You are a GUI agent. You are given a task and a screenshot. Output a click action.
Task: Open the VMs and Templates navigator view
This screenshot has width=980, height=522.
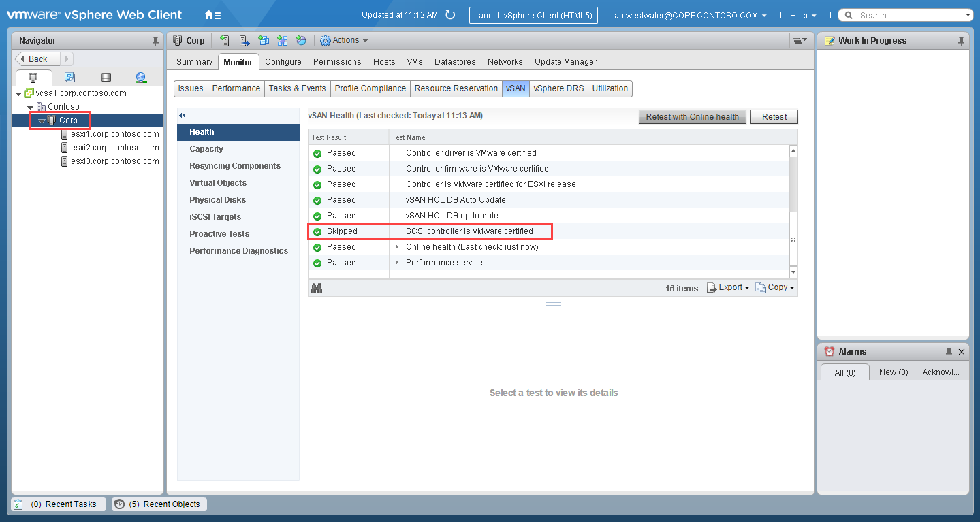69,77
